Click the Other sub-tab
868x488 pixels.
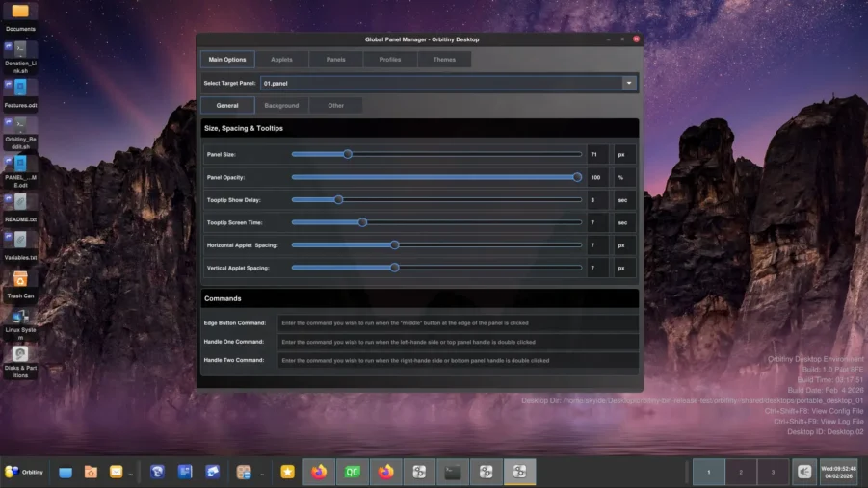click(x=335, y=105)
